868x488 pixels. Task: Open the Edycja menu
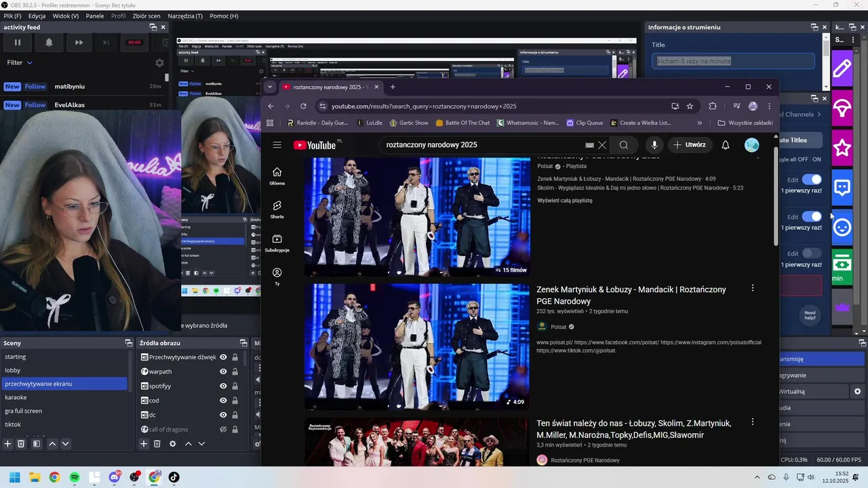click(x=37, y=16)
